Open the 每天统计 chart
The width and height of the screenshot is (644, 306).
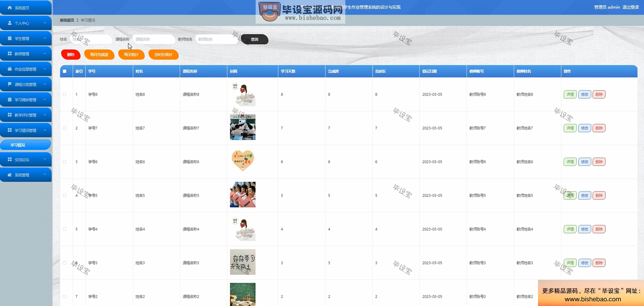[131, 55]
